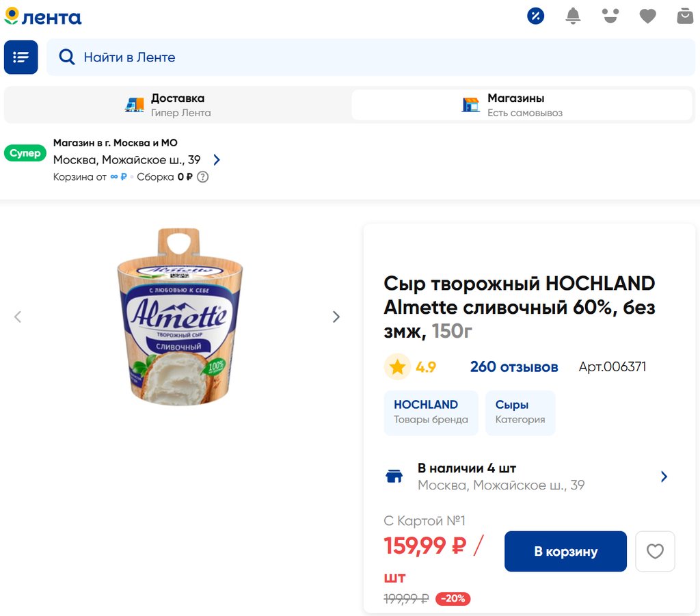700x616 pixels.
Task: Open 260 отзывов reviews link
Action: click(514, 367)
